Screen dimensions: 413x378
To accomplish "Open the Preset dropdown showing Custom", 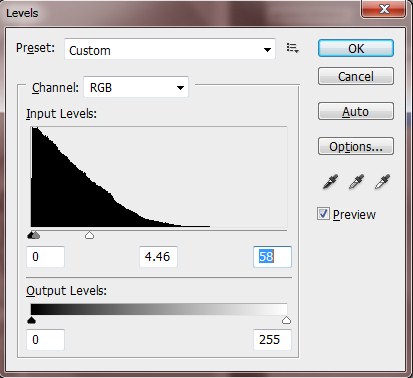I will pyautogui.click(x=170, y=49).
